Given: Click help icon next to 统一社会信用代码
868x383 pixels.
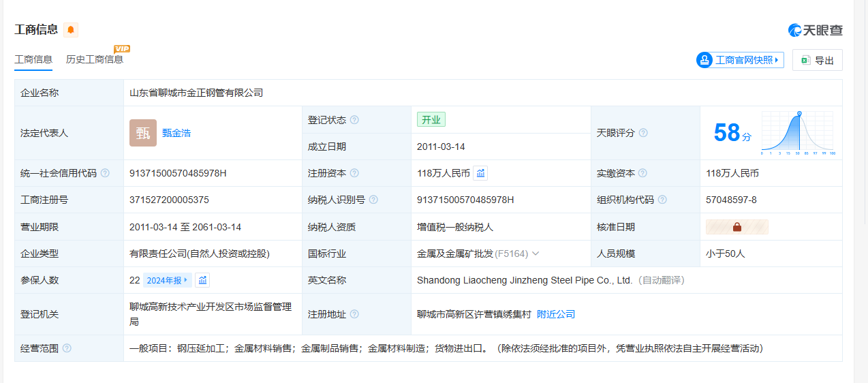Looking at the screenshot, I should [x=105, y=173].
